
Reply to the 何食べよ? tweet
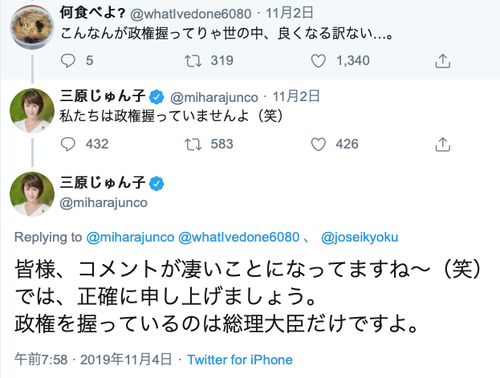(68, 61)
